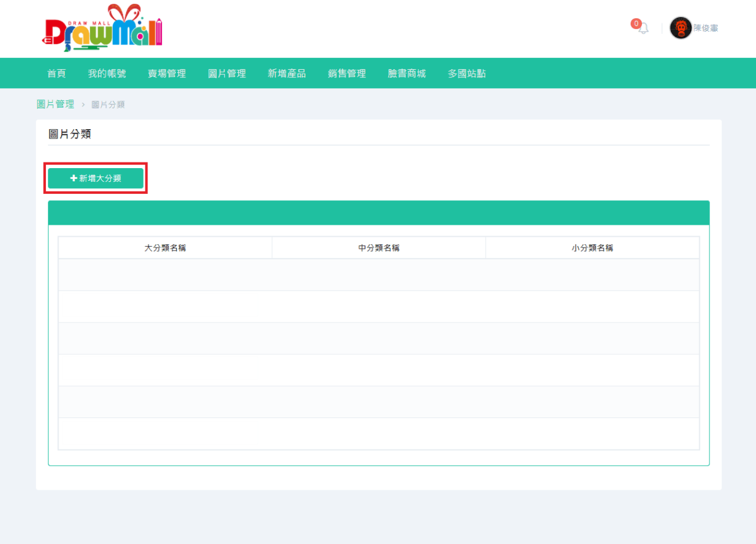756x544 pixels.
Task: Open 銷售管理 navigation item
Action: (346, 74)
